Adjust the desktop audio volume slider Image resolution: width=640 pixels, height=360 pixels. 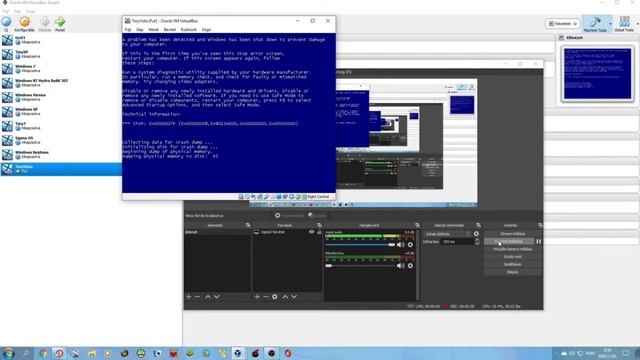[x=360, y=244]
